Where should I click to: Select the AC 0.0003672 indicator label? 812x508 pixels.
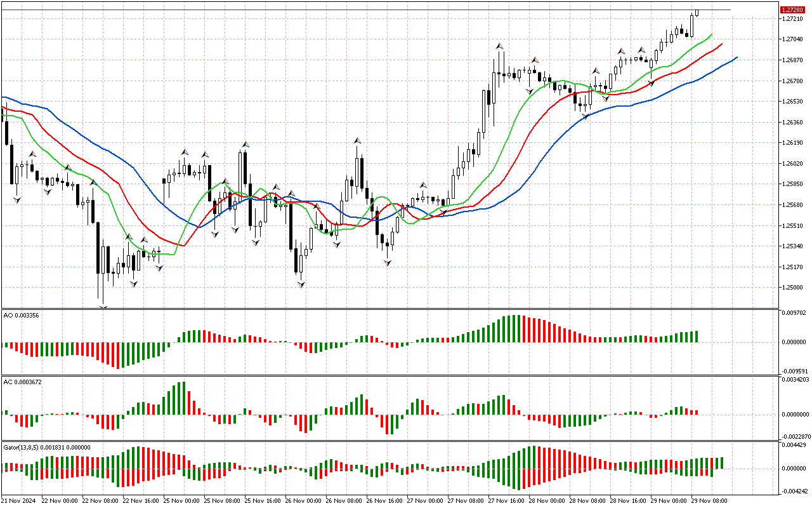click(x=23, y=382)
